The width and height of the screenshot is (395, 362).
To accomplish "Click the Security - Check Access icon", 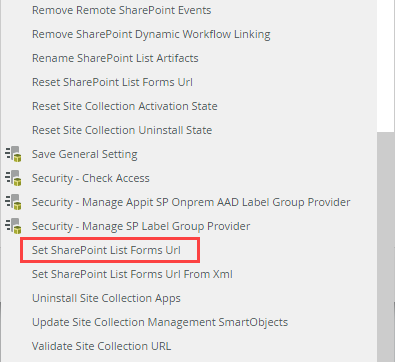I will point(13,178).
